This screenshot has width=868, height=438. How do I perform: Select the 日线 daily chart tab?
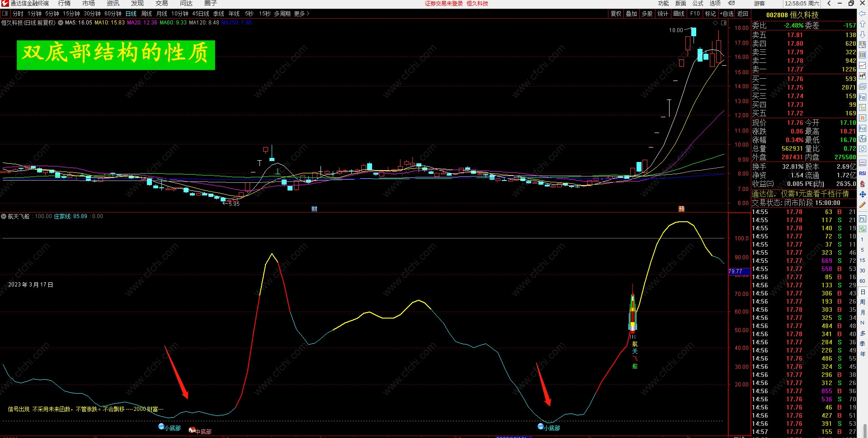point(131,14)
